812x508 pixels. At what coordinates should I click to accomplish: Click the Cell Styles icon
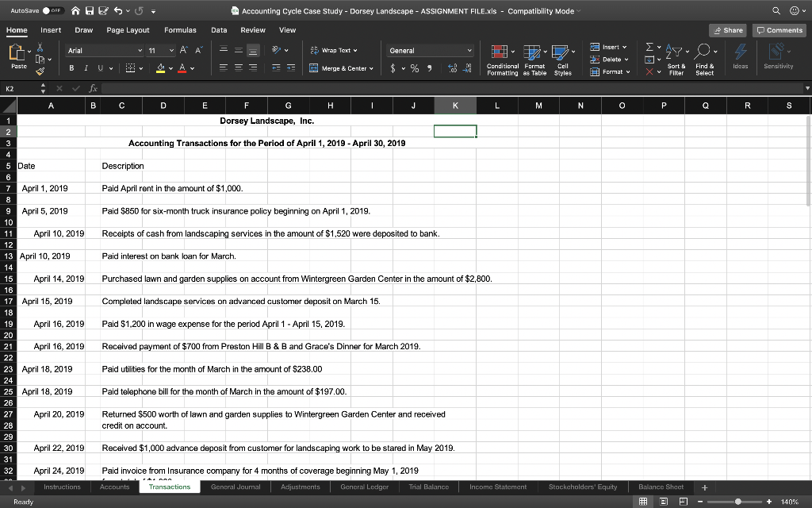click(561, 51)
